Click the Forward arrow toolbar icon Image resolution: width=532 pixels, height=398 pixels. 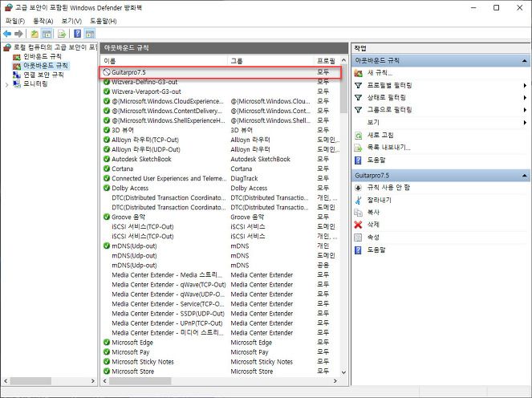pos(18,34)
